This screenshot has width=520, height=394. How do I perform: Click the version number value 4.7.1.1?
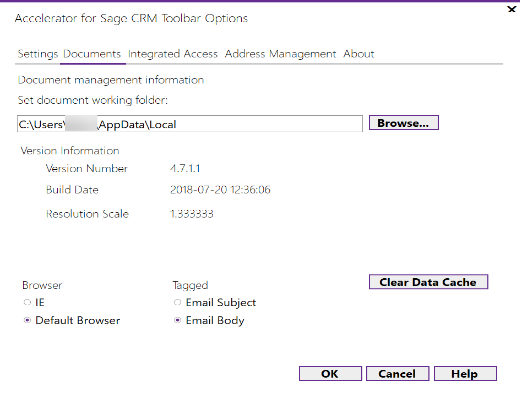[x=185, y=168]
